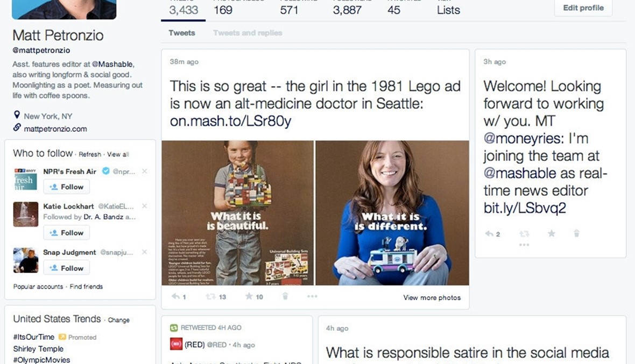Viewport: 635px width, 364px height.
Task: Open more options on the Lego tweet
Action: [x=312, y=297]
